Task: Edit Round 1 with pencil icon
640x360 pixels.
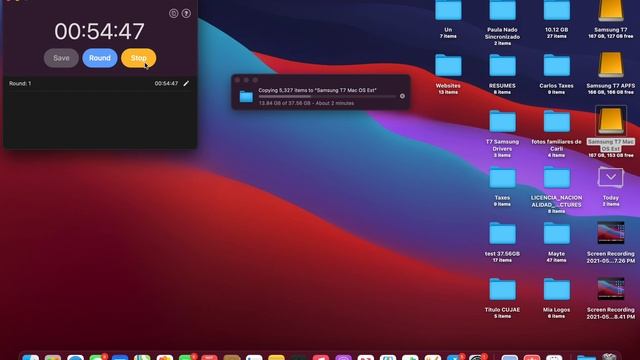Action: tap(186, 83)
